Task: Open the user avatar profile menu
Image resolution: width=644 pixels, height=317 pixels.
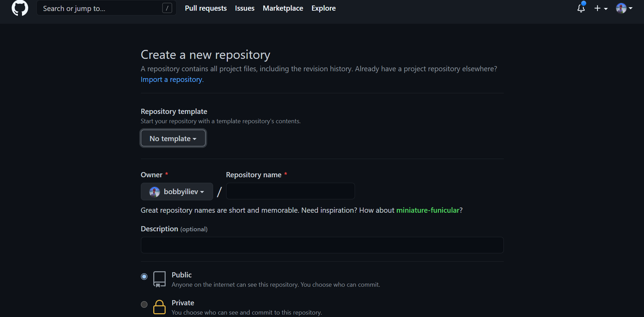Action: (624, 8)
